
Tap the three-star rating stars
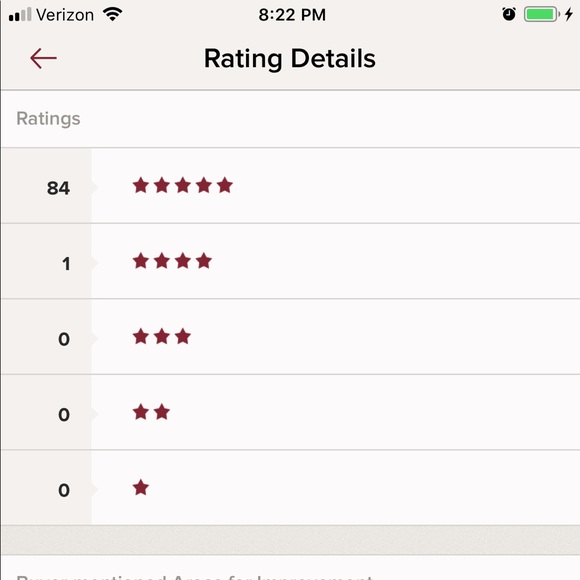click(x=162, y=337)
